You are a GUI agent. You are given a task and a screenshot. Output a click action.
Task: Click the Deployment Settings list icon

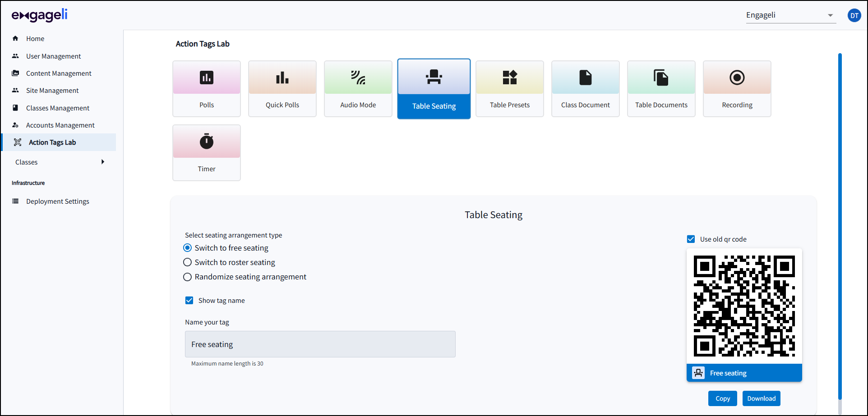tap(15, 201)
